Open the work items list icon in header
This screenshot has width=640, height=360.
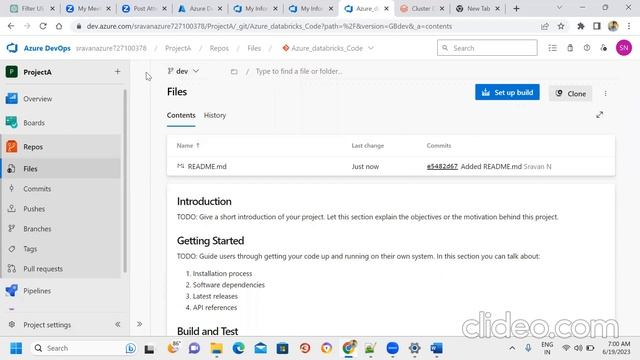pos(553,48)
